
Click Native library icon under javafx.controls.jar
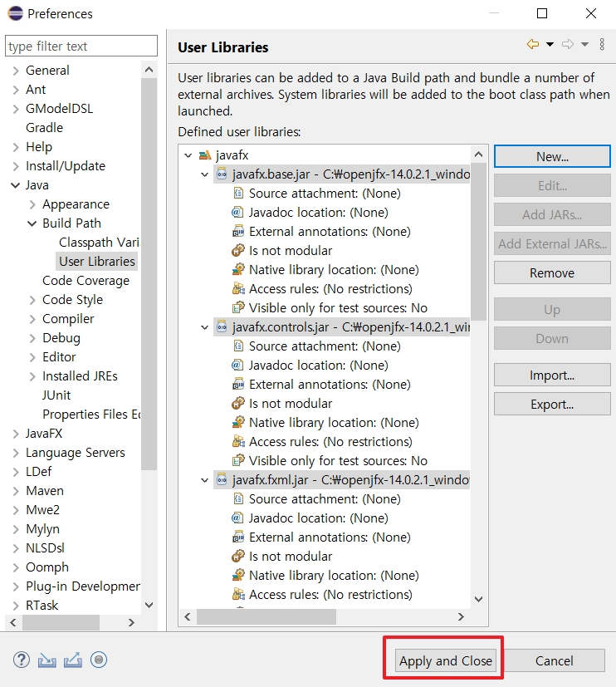click(x=238, y=422)
